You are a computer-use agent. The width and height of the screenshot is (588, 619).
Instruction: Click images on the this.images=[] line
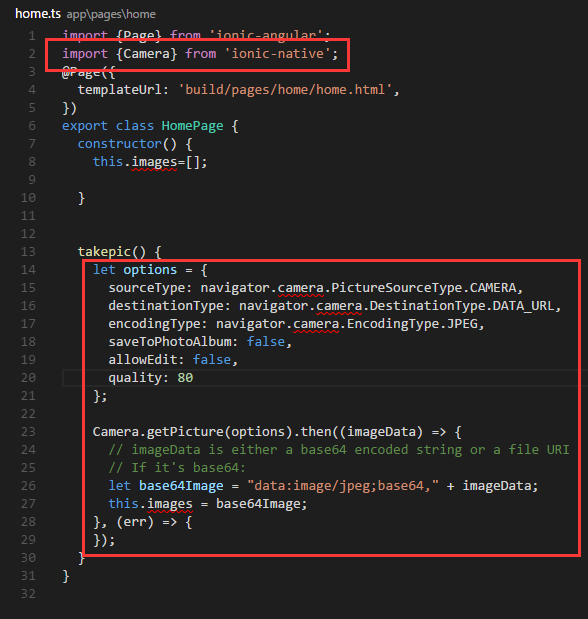tap(154, 162)
